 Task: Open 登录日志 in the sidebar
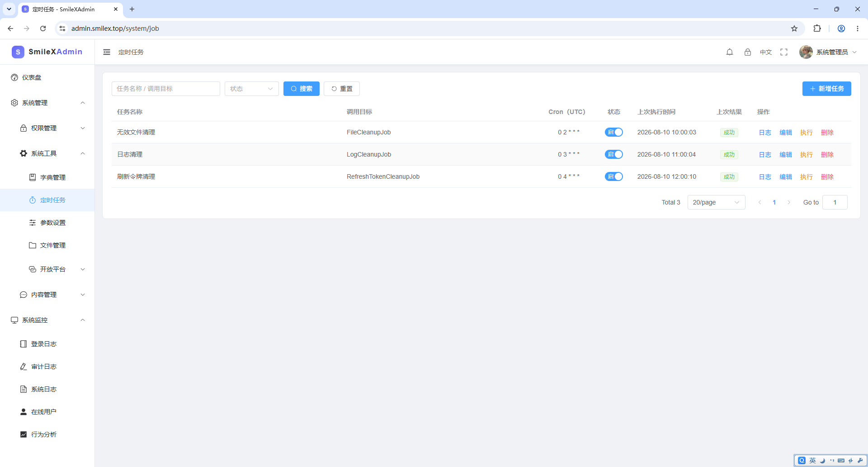point(47,344)
